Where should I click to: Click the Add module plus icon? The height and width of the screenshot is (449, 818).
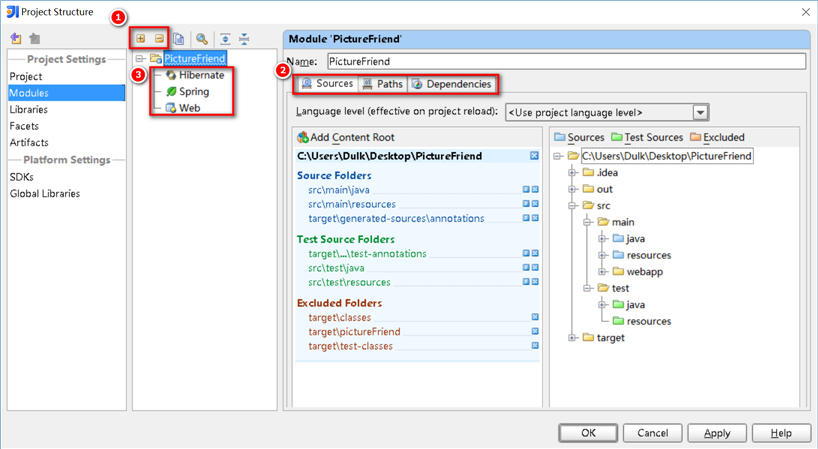pyautogui.click(x=141, y=39)
